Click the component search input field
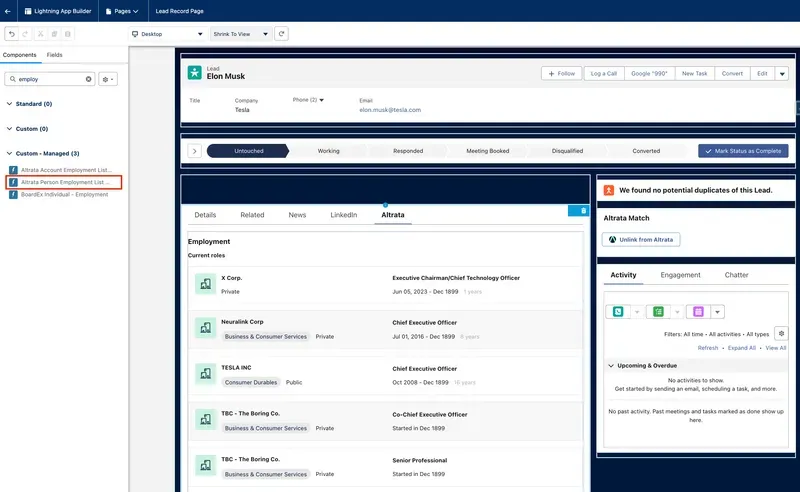Screen dimensions: 800x492 coord(49,79)
